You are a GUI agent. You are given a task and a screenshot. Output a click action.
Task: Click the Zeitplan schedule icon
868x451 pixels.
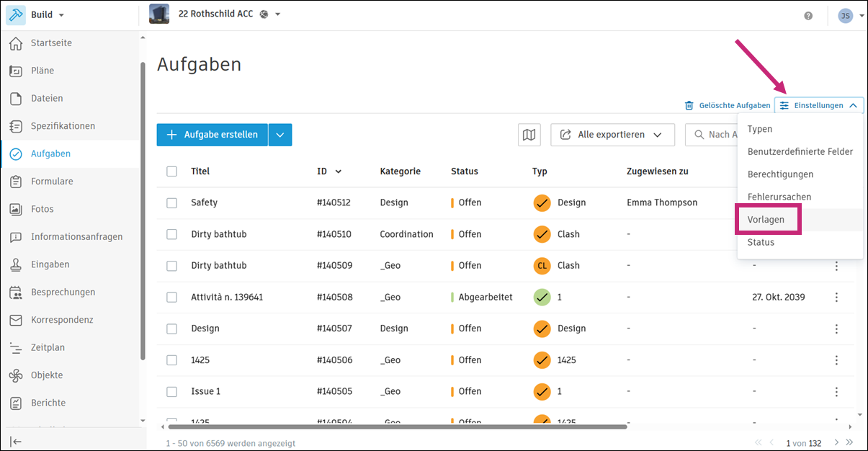tap(16, 348)
